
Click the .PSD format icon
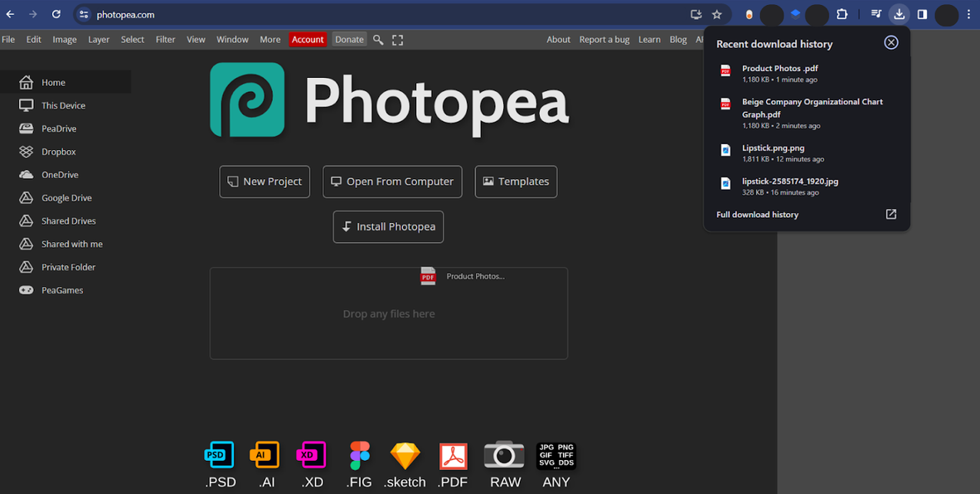(220, 455)
